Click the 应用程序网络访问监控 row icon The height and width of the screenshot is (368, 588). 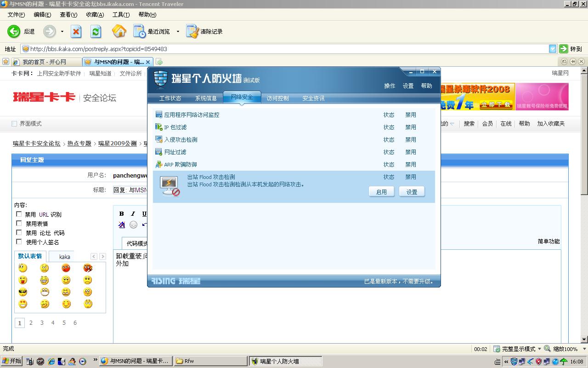(x=159, y=115)
